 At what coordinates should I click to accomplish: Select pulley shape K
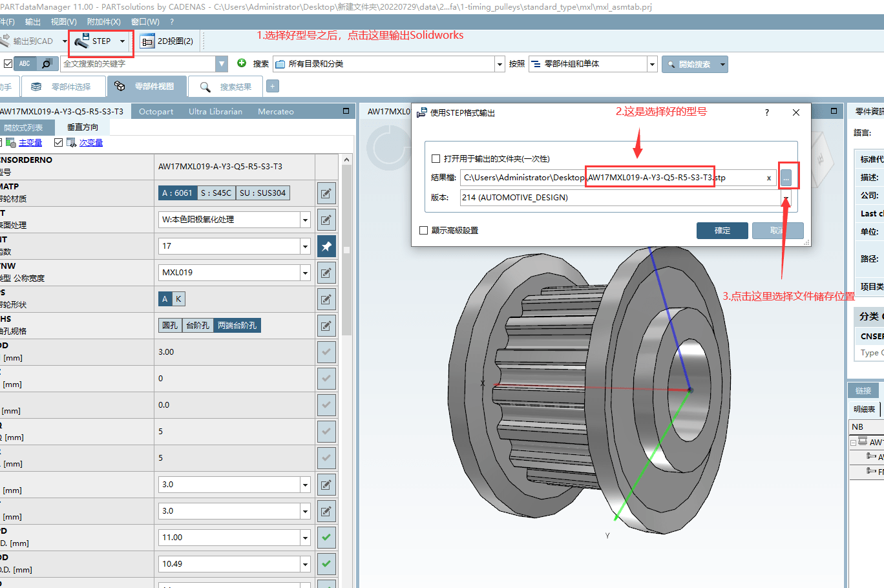click(178, 299)
